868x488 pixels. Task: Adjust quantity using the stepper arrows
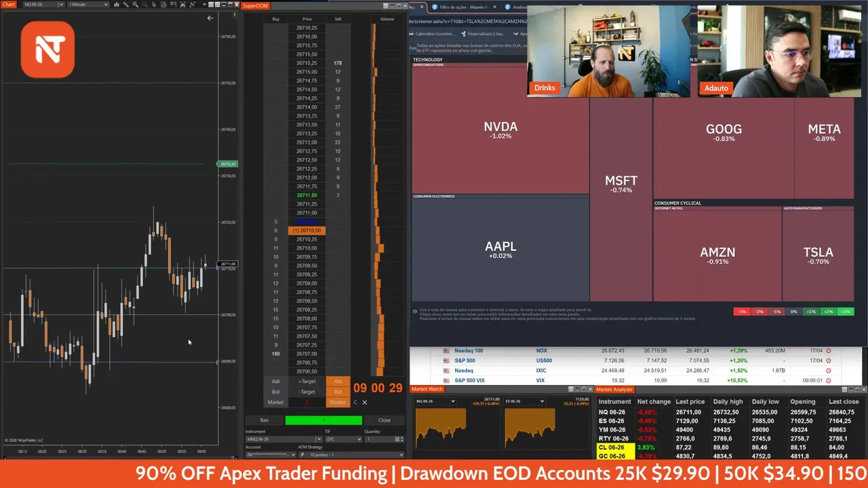pyautogui.click(x=402, y=439)
